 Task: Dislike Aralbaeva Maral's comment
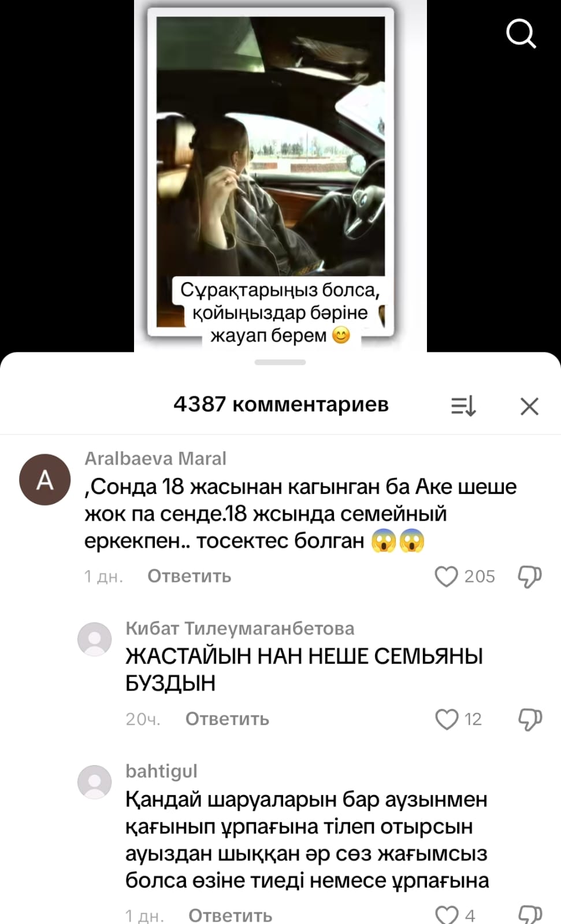530,576
